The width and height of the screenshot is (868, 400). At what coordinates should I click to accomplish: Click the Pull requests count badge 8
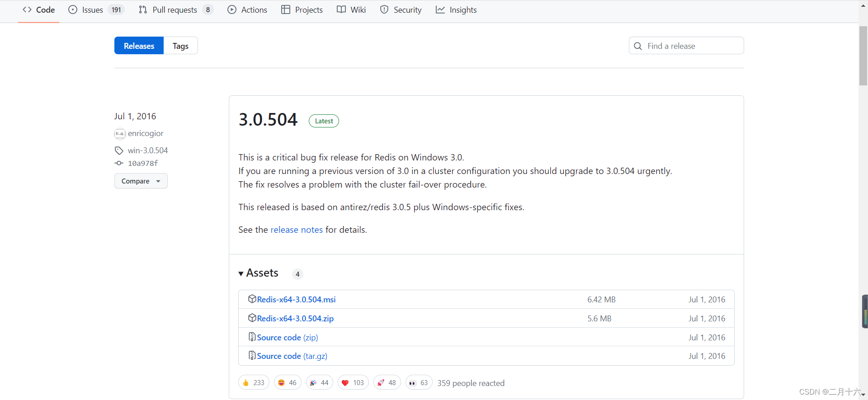point(208,10)
